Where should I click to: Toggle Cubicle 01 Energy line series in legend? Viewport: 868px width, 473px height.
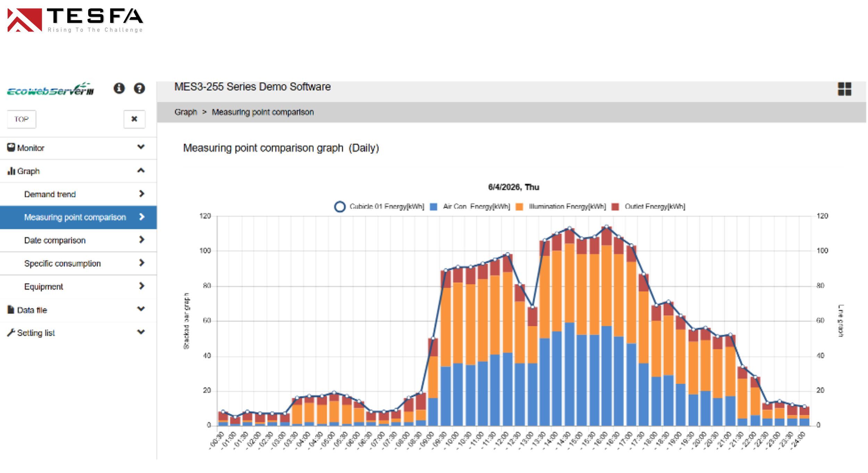(379, 206)
